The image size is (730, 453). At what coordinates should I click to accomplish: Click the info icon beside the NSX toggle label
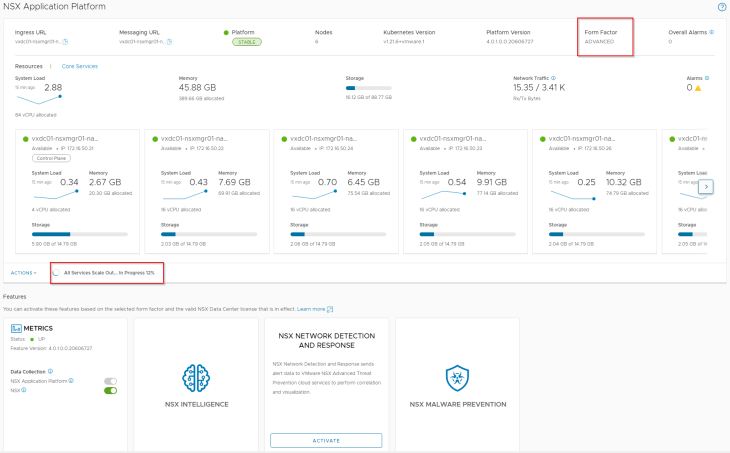tap(24, 390)
